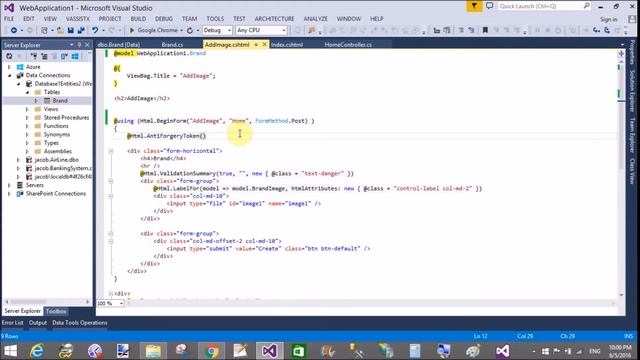This screenshot has width=640, height=360.
Task: Open the VIEW menu
Action: click(x=50, y=19)
